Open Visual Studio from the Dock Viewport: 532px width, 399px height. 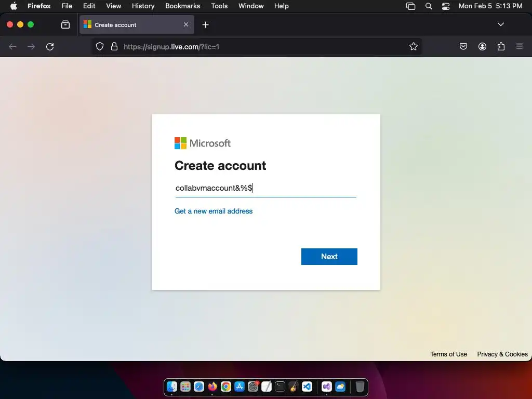[326, 387]
